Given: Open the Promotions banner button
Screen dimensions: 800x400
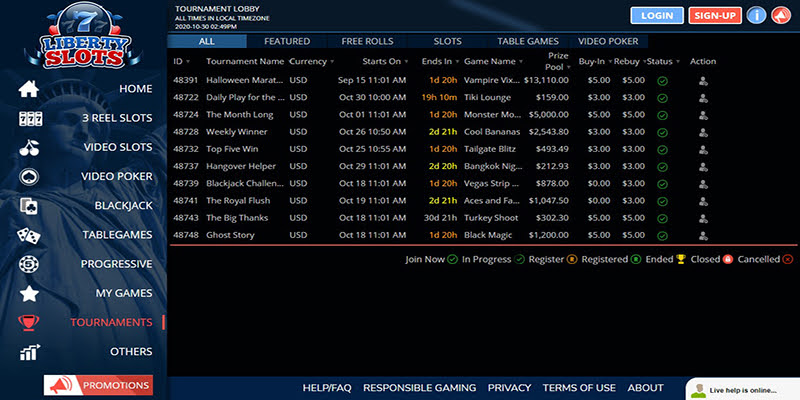Looking at the screenshot, I should (98, 385).
